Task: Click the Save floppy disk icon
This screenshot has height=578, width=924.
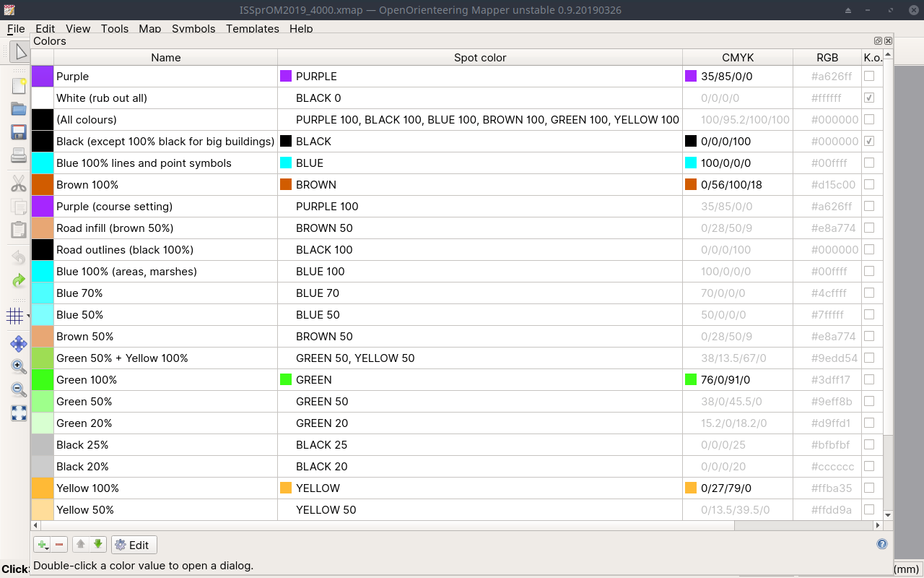Action: (x=19, y=132)
